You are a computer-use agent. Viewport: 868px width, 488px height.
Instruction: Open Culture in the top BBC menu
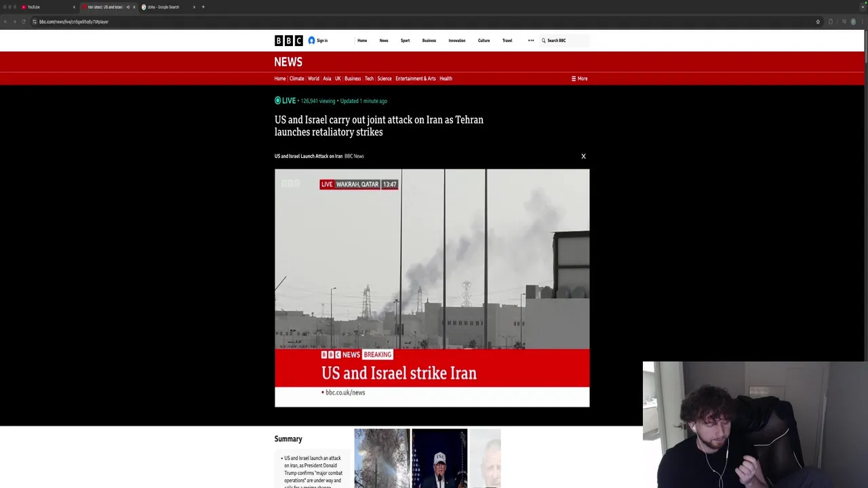coord(484,41)
